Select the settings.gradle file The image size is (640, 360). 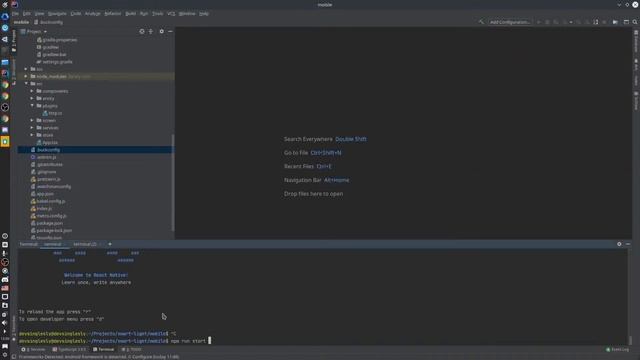54,62
